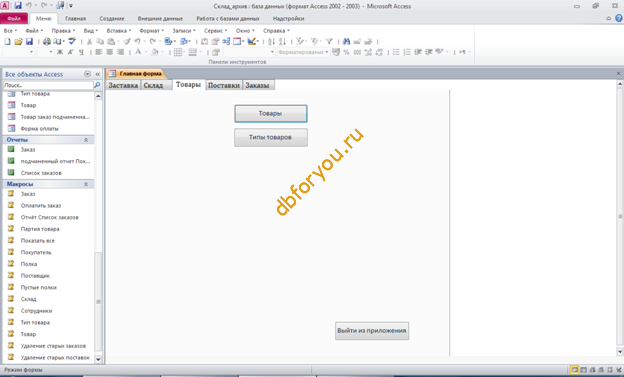Click the Типы товаров button

coord(271,137)
